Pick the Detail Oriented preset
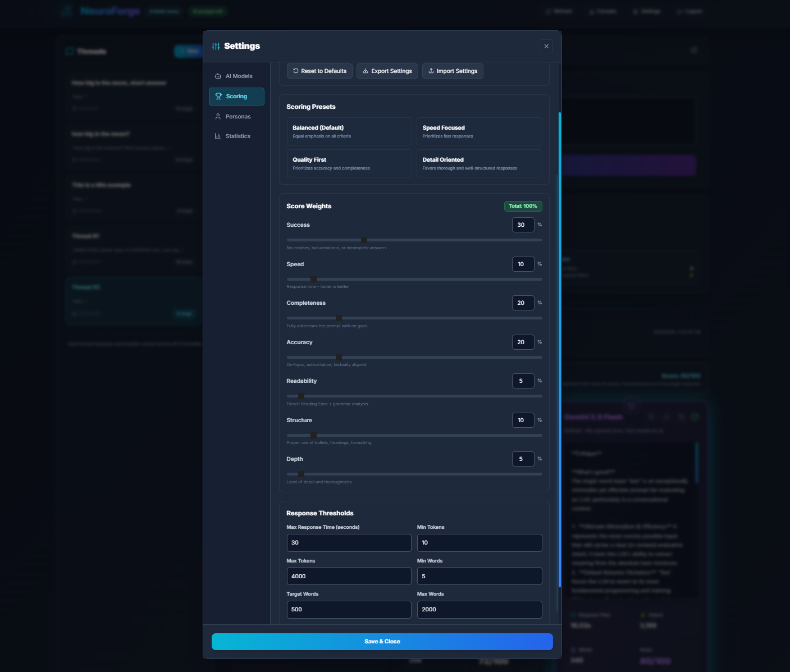 (x=479, y=163)
